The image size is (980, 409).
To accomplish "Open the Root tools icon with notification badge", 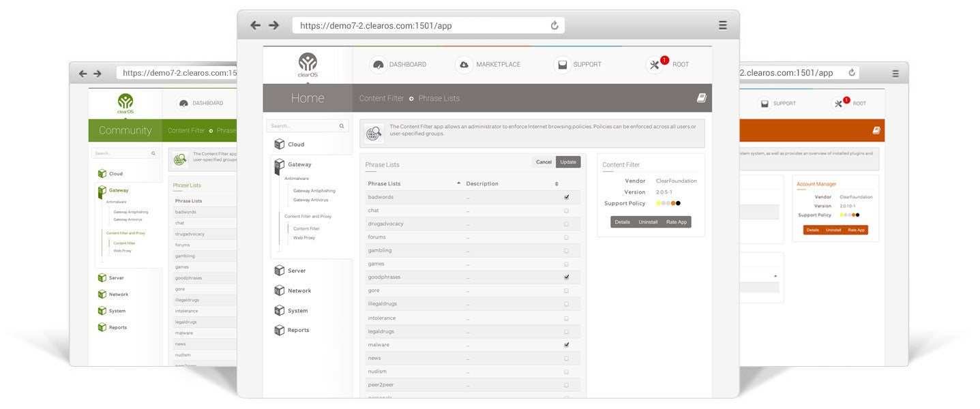I will tap(655, 65).
